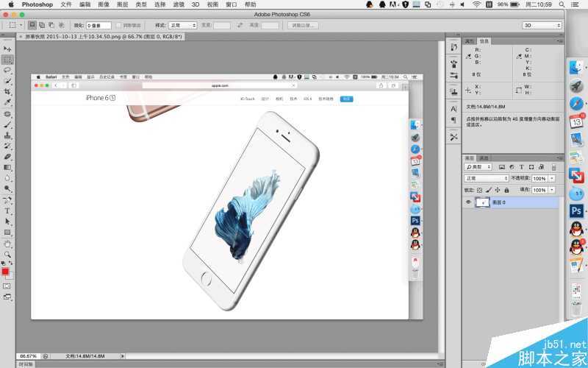This screenshot has width=588, height=368.
Task: Switch to the 通道 tab beside Layers
Action: pos(484,158)
